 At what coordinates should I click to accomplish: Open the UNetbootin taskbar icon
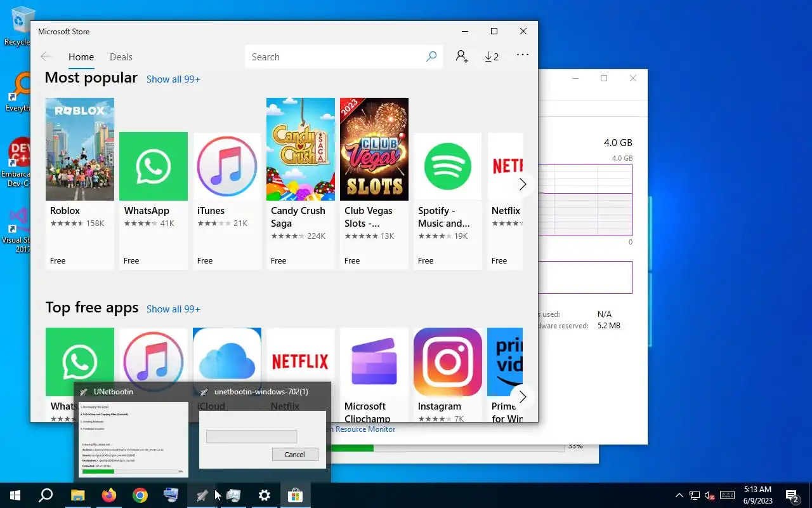pyautogui.click(x=202, y=495)
